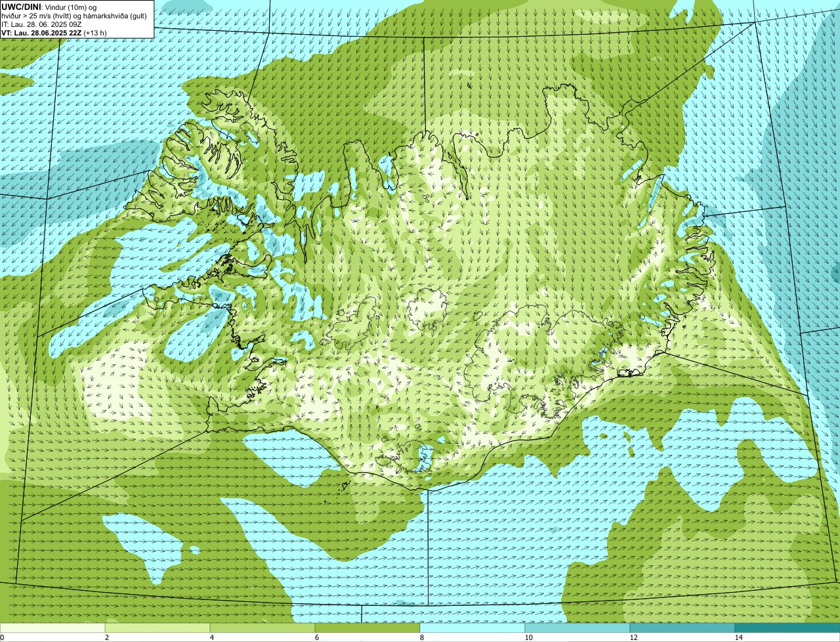The width and height of the screenshot is (840, 642).
Task: Click the legend label "6"
Action: pyautogui.click(x=316, y=637)
